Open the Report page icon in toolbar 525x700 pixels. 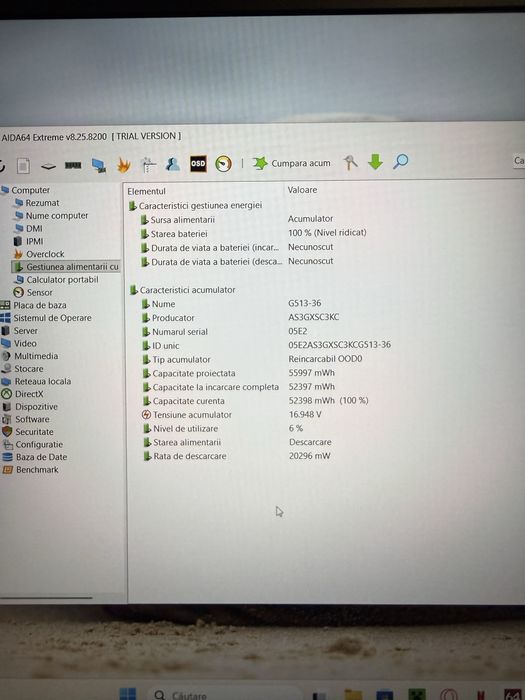tap(24, 166)
